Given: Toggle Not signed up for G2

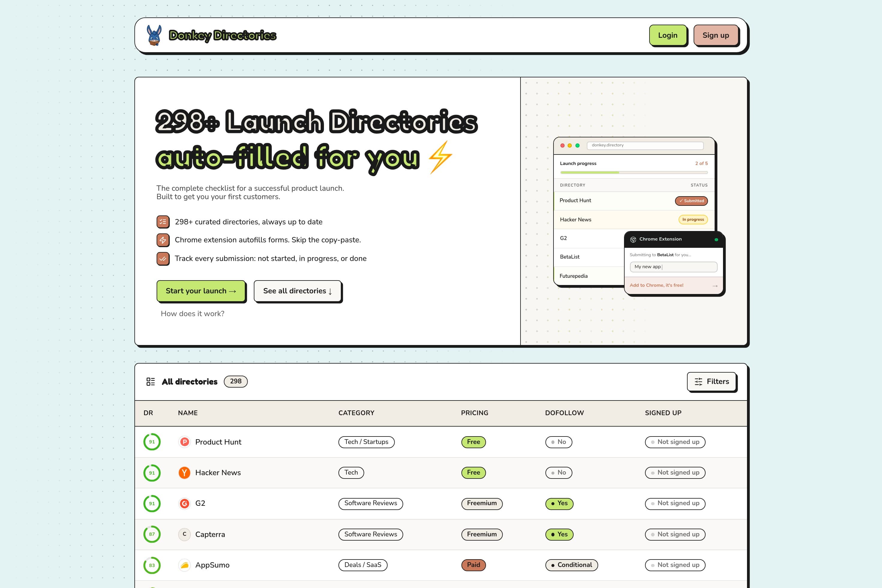Looking at the screenshot, I should coord(675,504).
